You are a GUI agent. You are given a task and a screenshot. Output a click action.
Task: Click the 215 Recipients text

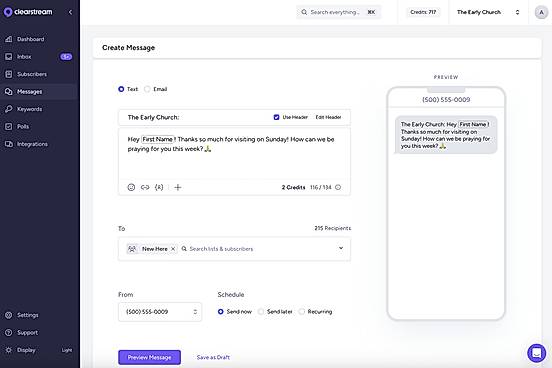tap(333, 228)
